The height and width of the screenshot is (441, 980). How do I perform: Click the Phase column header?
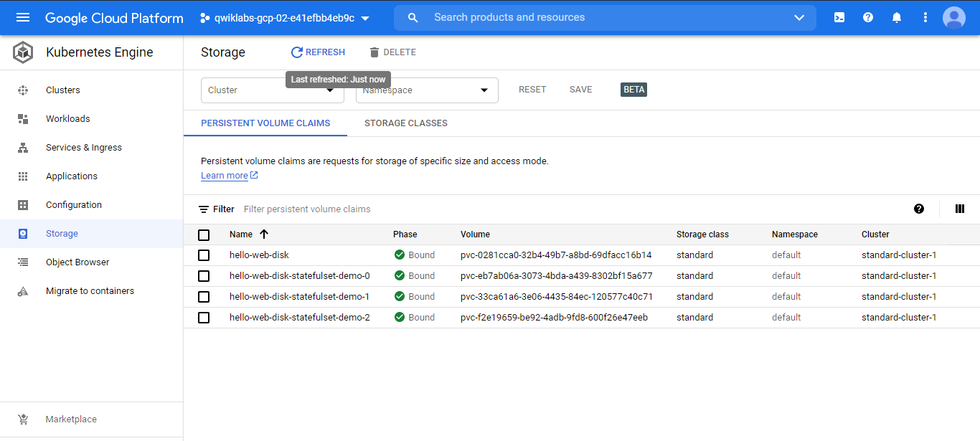click(405, 234)
